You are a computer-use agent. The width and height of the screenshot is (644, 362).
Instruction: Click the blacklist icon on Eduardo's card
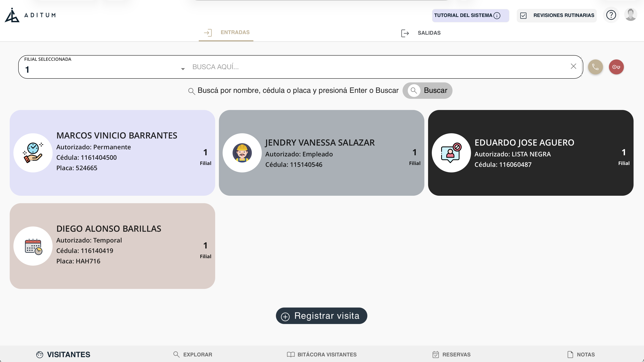click(x=451, y=153)
